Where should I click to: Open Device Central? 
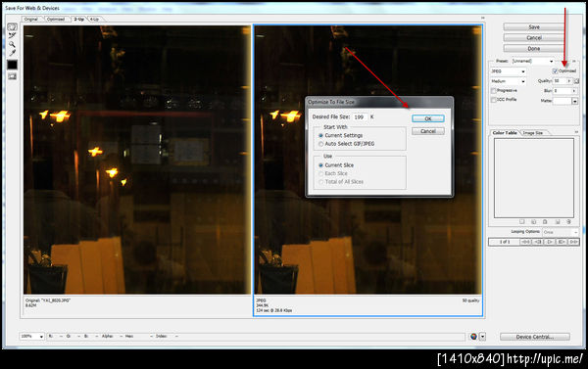pos(535,337)
